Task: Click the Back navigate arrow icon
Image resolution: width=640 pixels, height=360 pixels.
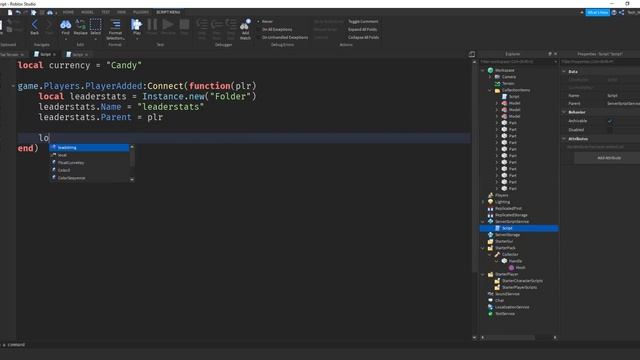Action: [x=35, y=25]
